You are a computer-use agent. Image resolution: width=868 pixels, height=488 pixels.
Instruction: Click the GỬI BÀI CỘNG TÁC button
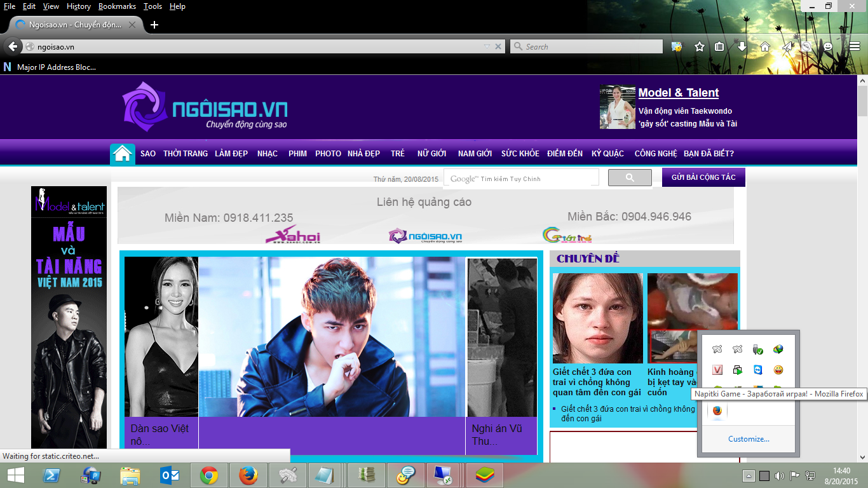703,177
